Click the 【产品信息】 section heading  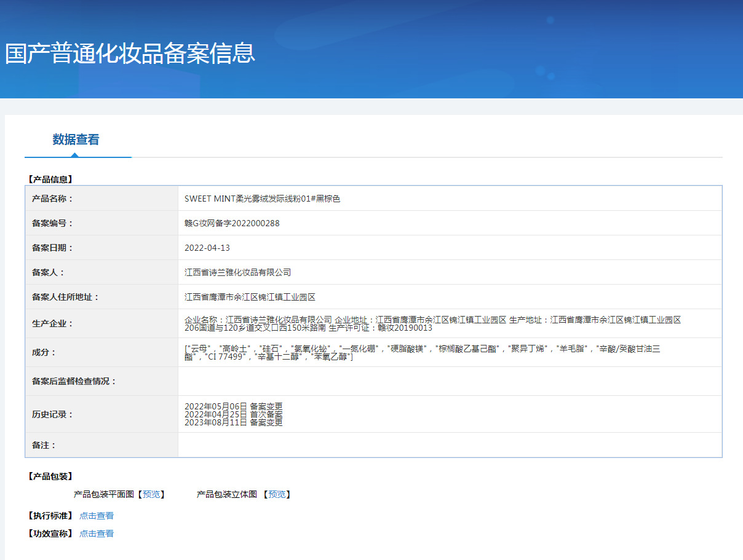point(51,179)
